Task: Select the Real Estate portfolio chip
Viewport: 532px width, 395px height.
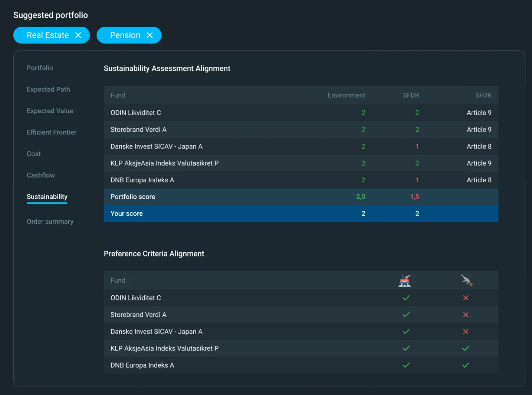Action: pos(52,35)
